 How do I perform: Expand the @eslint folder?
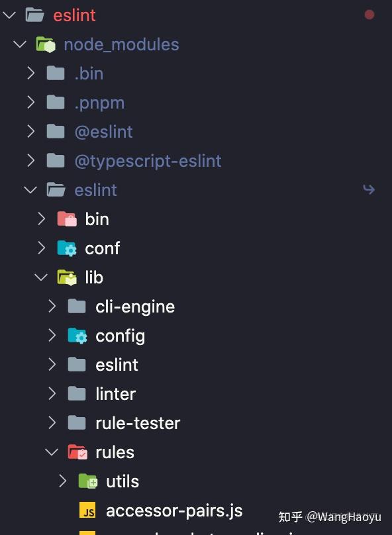coord(30,131)
